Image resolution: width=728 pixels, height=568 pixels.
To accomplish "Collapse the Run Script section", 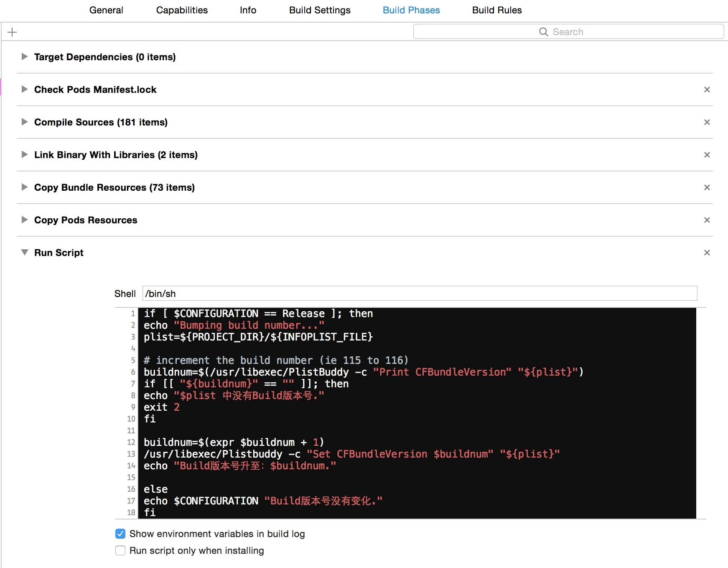I will click(25, 252).
